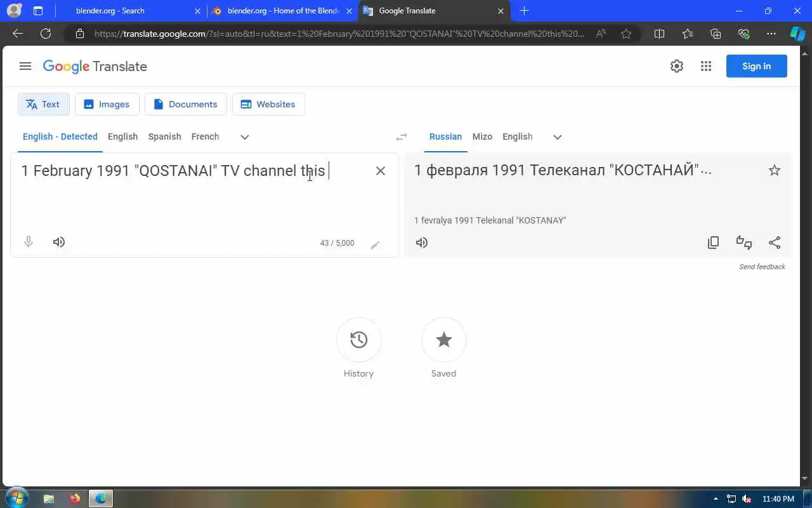Viewport: 812px width, 508px height.
Task: Add this page to favorites
Action: coord(626,34)
